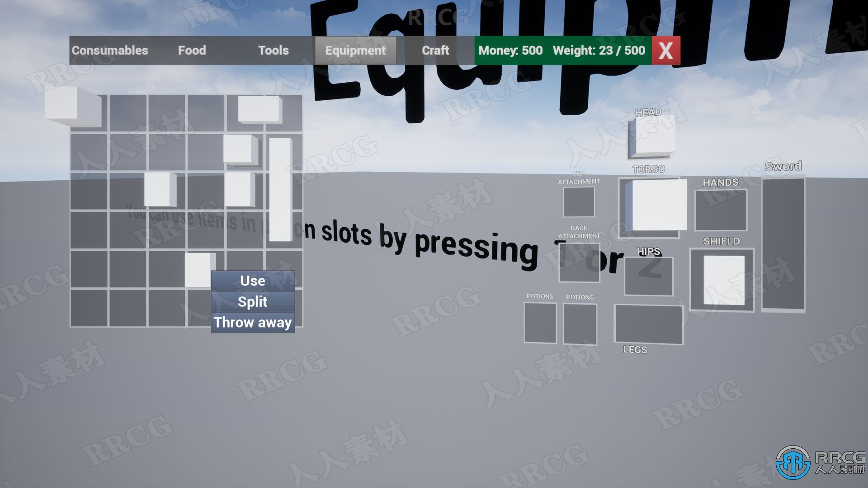Screen dimensions: 868x488
Task: Click Split in the item context menu
Action: [252, 301]
